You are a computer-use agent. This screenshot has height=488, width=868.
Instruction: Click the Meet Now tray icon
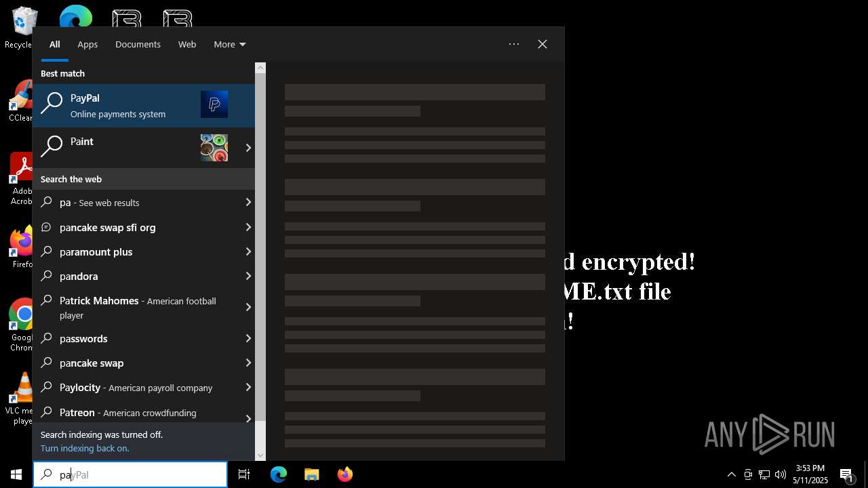tap(748, 474)
